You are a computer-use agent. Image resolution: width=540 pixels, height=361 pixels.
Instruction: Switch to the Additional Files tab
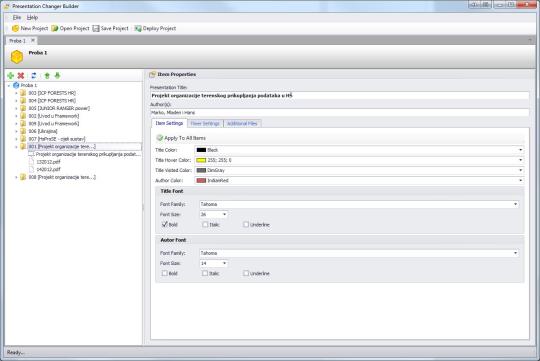[x=242, y=123]
